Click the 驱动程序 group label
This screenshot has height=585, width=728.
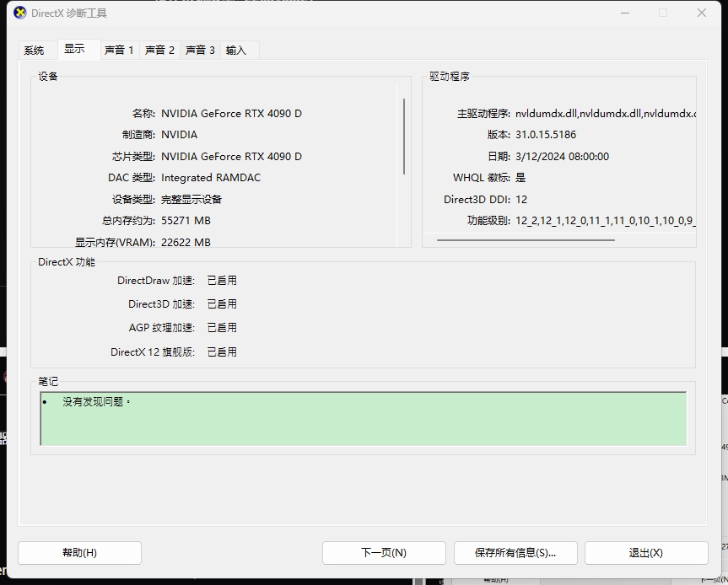[x=450, y=77]
